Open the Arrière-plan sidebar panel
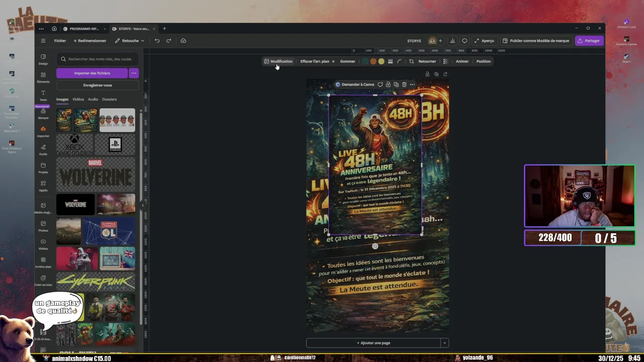Image resolution: width=644 pixels, height=362 pixels. [x=43, y=262]
